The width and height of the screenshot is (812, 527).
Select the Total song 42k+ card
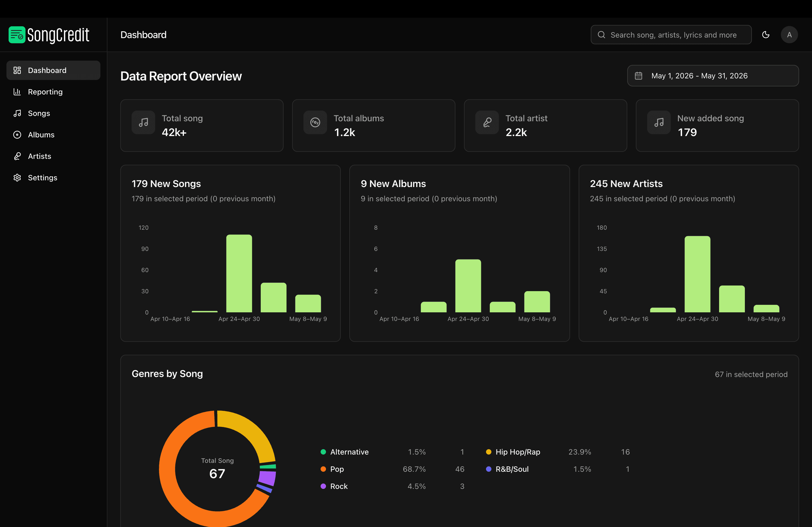(x=202, y=125)
